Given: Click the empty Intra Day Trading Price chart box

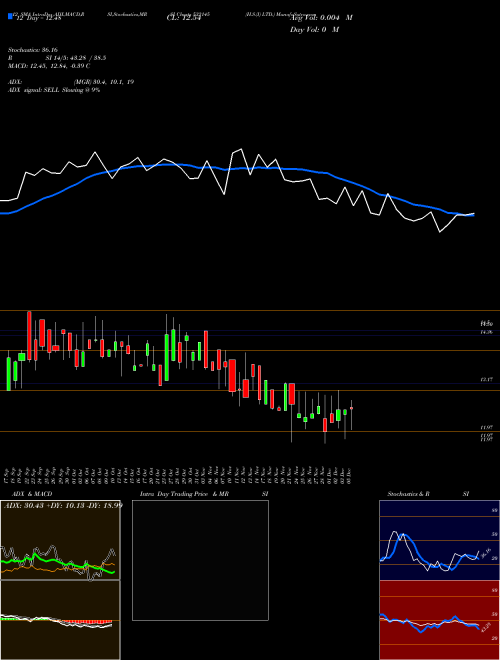Looking at the screenshot, I should coord(200,560).
